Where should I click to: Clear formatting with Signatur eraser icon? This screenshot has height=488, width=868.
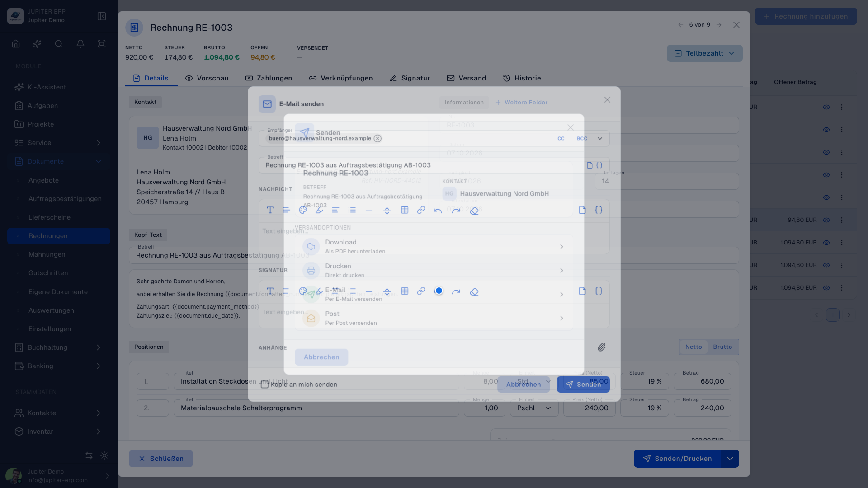point(474,292)
